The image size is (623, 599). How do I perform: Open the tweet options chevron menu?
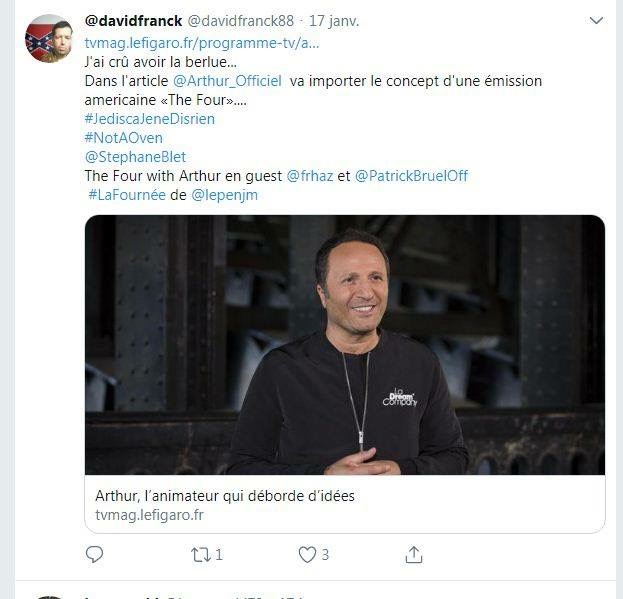pyautogui.click(x=597, y=20)
